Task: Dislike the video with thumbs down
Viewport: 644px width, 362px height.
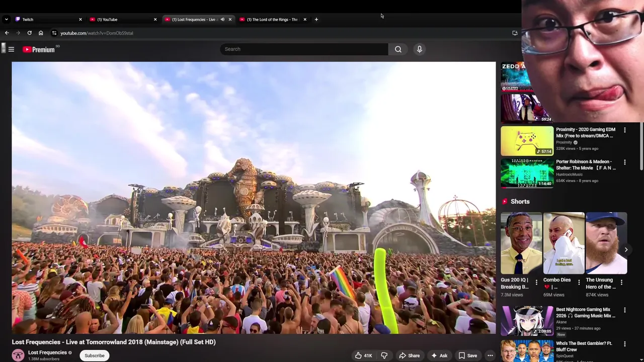Action: click(384, 355)
